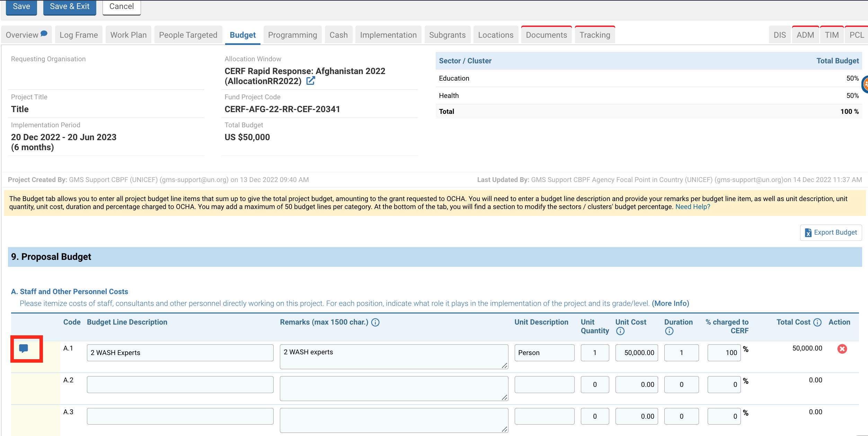
Task: Click the A.3 Unit Quantity field
Action: (595, 416)
